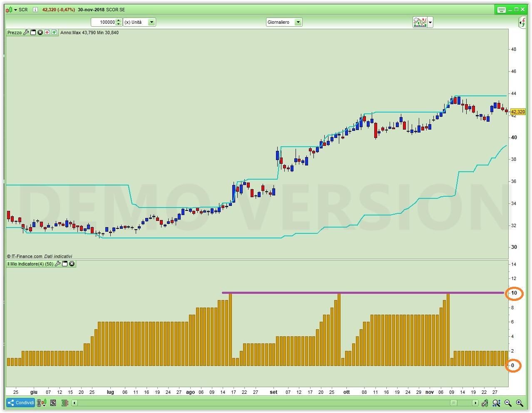Open Il Mio Indicatore wrench settings
Image resolution: width=532 pixels, height=413 pixels.
click(x=58, y=264)
